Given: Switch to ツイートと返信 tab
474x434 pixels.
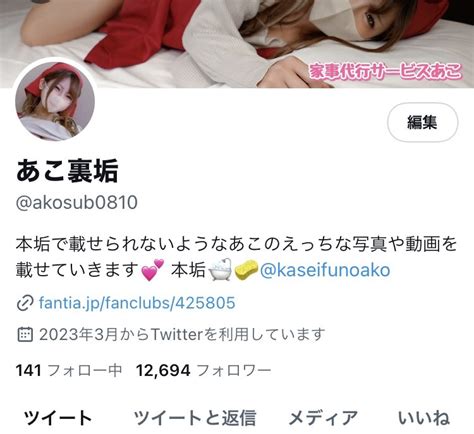Looking at the screenshot, I should coord(195,418).
